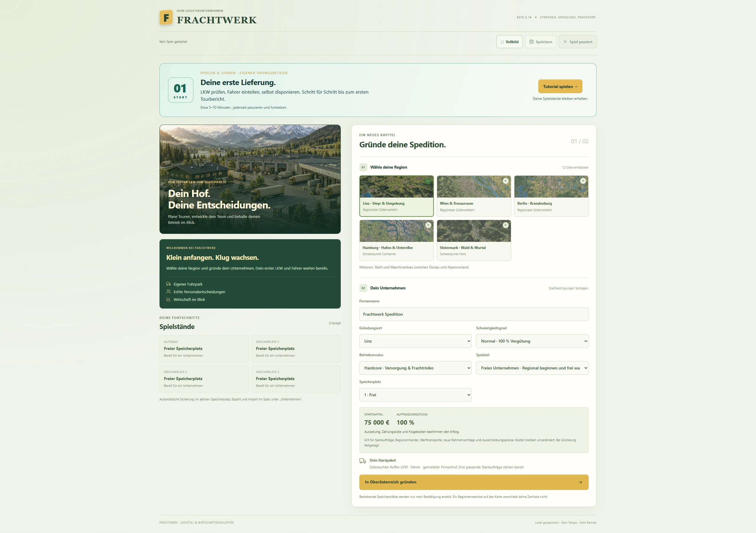Select Steiermark · Wald & Murtal region
The image size is (756, 533).
pos(474,240)
